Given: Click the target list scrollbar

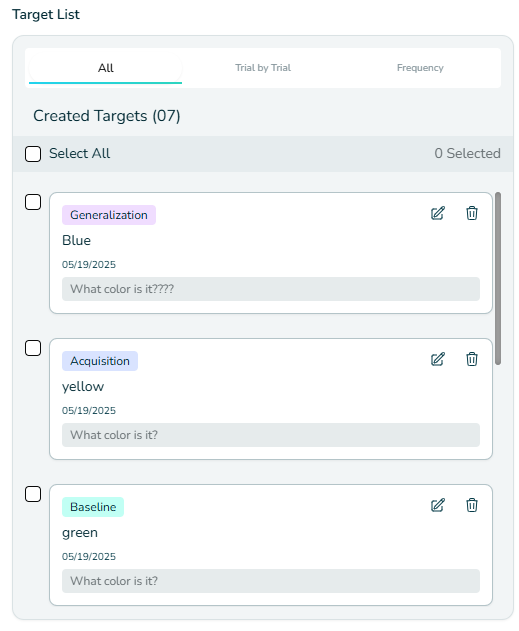Looking at the screenshot, I should tap(498, 278).
